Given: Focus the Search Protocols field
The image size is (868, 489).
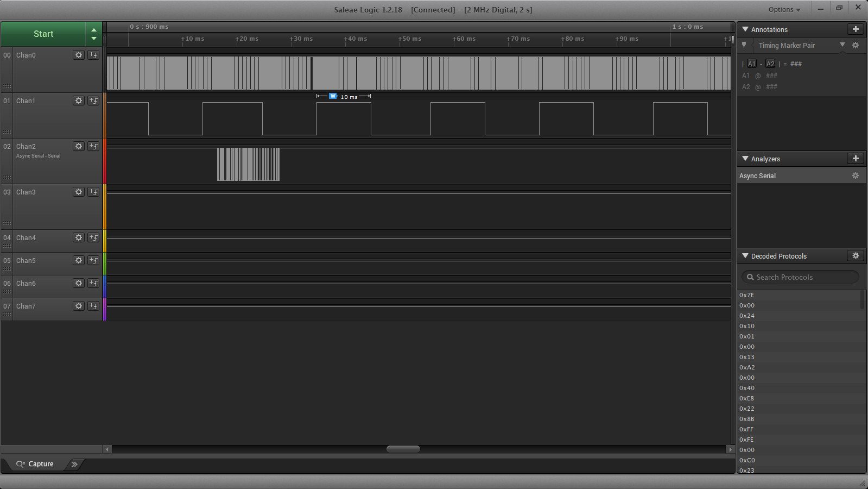Looking at the screenshot, I should 800,277.
